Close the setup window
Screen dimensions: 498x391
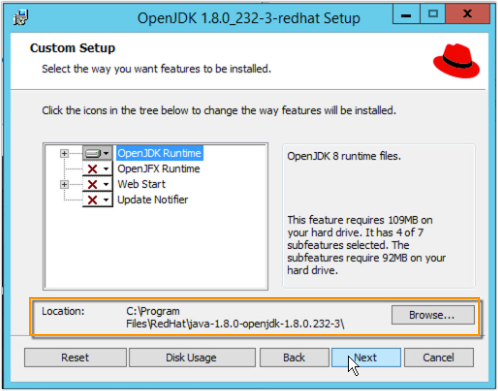(468, 14)
